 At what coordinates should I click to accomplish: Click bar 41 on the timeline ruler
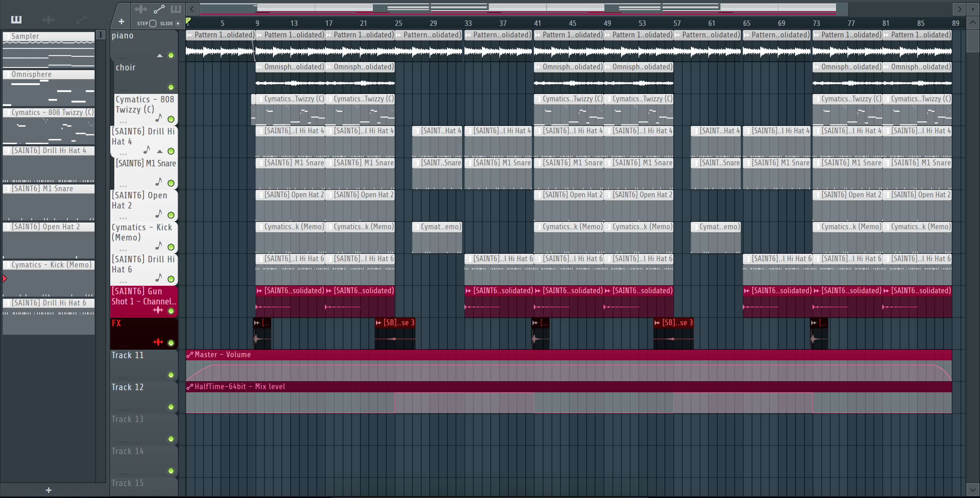click(537, 23)
